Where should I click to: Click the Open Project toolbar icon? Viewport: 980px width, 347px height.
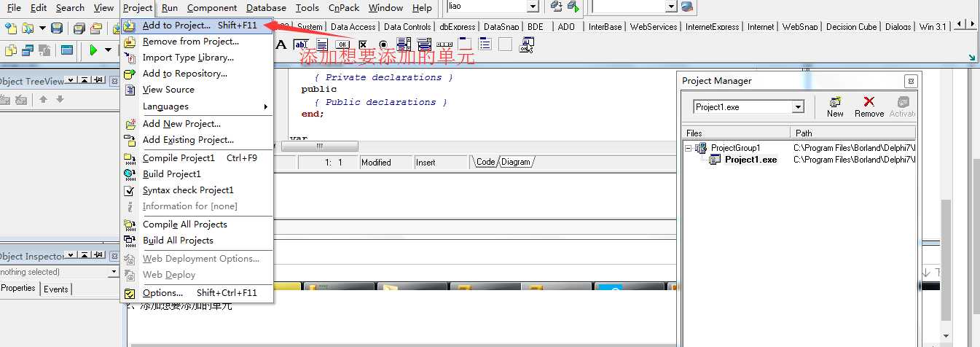pos(95,28)
